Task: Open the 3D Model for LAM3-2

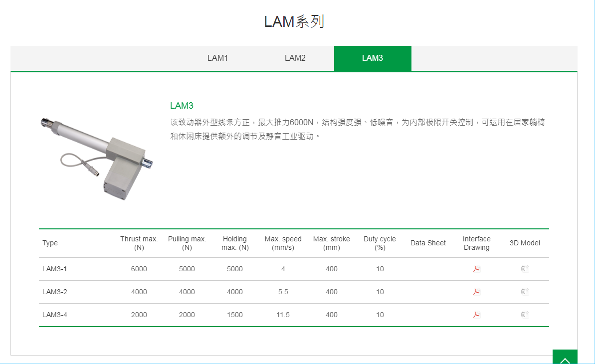Action: pos(524,292)
